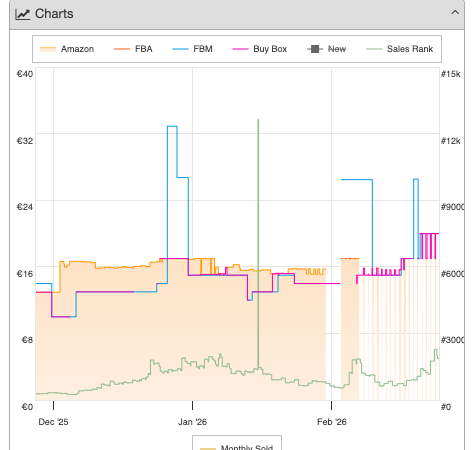The width and height of the screenshot is (474, 450).
Task: Click the Sales Rank green legend swatch
Action: pos(374,49)
